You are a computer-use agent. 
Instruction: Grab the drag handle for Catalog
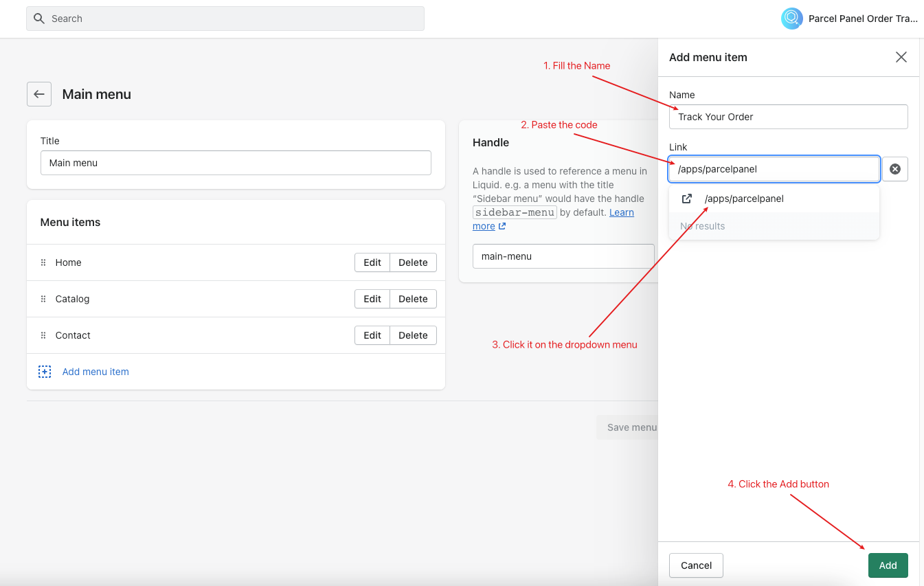click(x=43, y=299)
